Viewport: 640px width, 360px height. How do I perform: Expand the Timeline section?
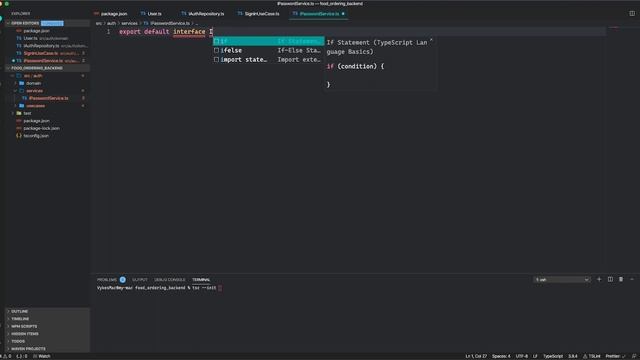pyautogui.click(x=20, y=319)
